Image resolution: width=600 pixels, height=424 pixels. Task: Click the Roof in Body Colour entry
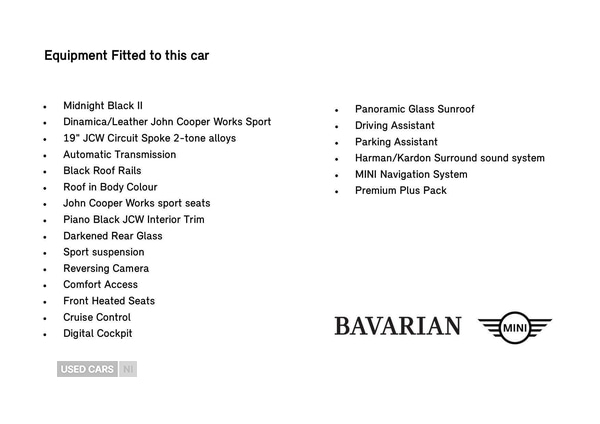click(110, 187)
